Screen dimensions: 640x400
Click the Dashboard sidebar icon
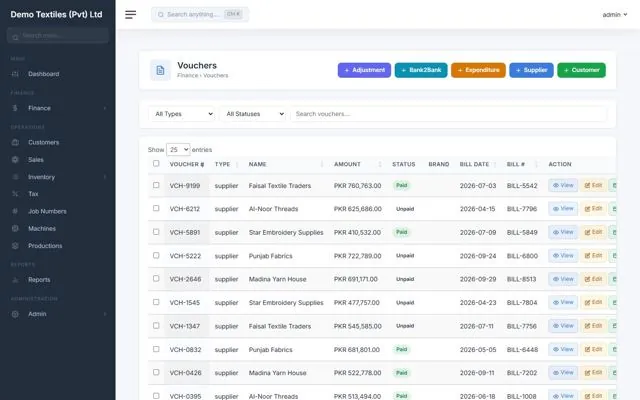(x=15, y=74)
